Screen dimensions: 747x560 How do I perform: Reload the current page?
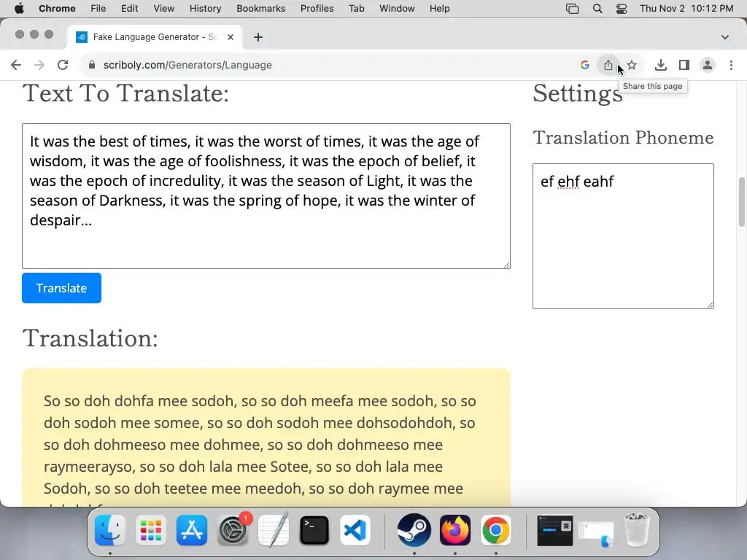click(63, 65)
